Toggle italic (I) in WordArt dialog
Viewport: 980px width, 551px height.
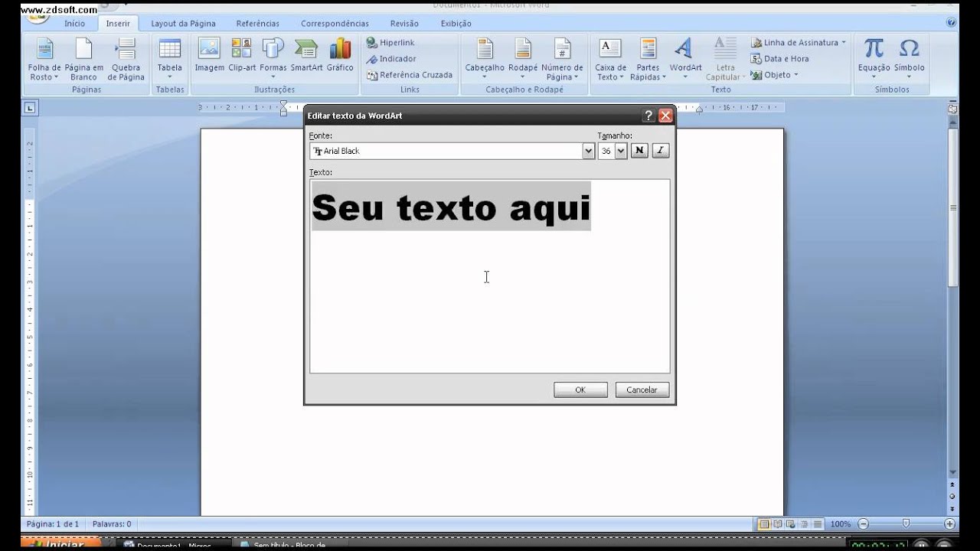661,151
